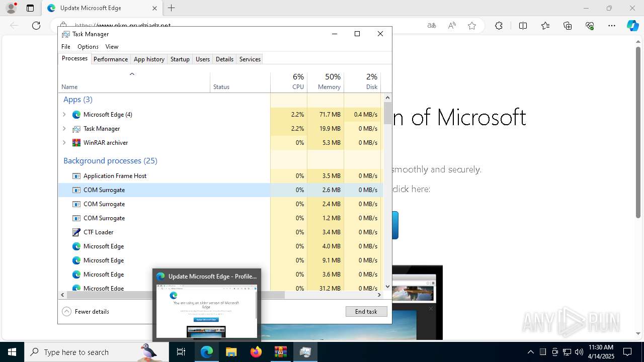Image resolution: width=644 pixels, height=362 pixels.
Task: Click the Task Manager vertical scrollbar thumb
Action: [x=387, y=113]
